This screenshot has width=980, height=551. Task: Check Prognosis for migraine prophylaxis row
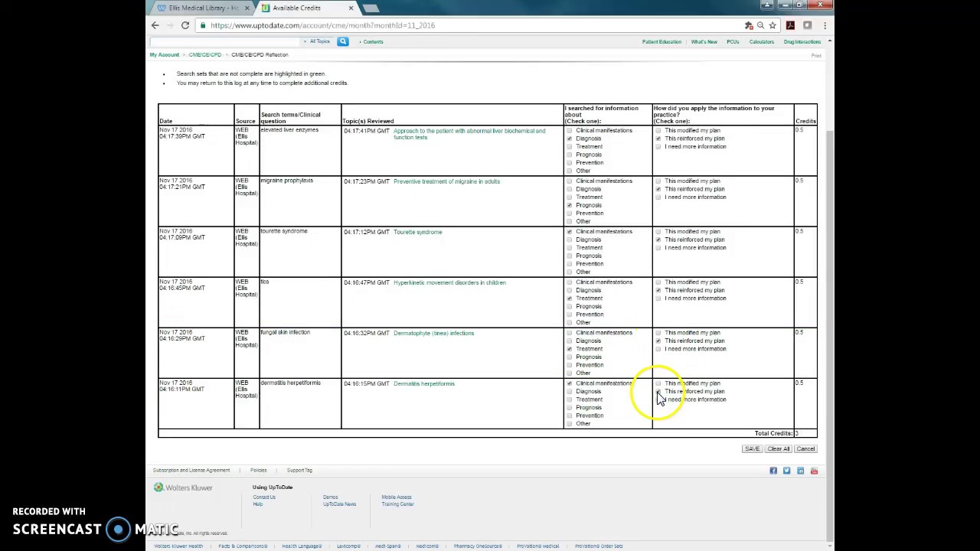[569, 205]
